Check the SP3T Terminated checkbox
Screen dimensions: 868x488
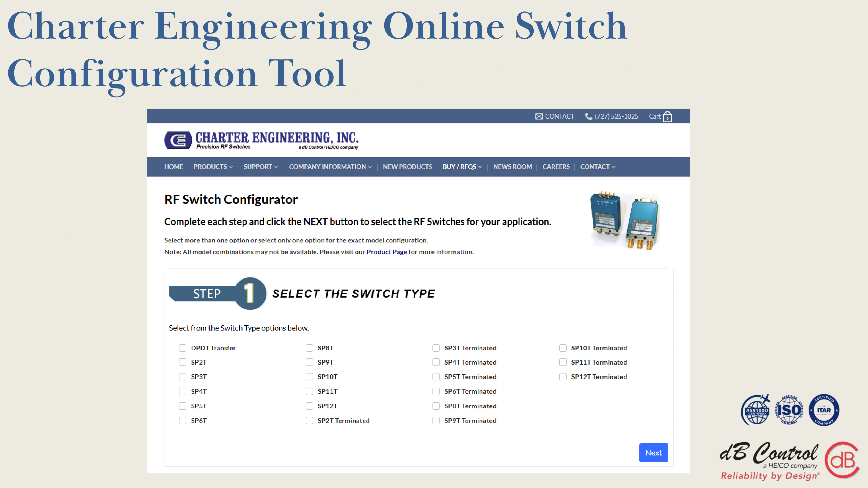coord(436,348)
